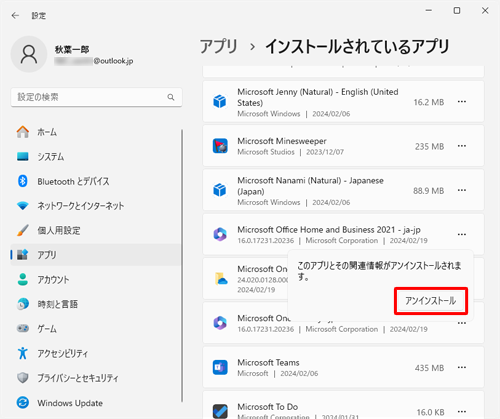Click the Windows Update sync icon
The width and height of the screenshot is (500, 419).
(23, 403)
